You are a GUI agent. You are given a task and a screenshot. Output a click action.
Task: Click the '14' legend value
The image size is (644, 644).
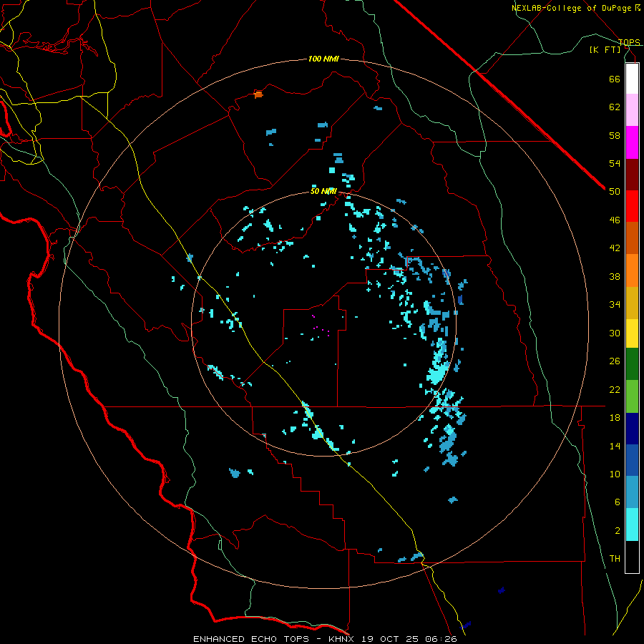(615, 446)
